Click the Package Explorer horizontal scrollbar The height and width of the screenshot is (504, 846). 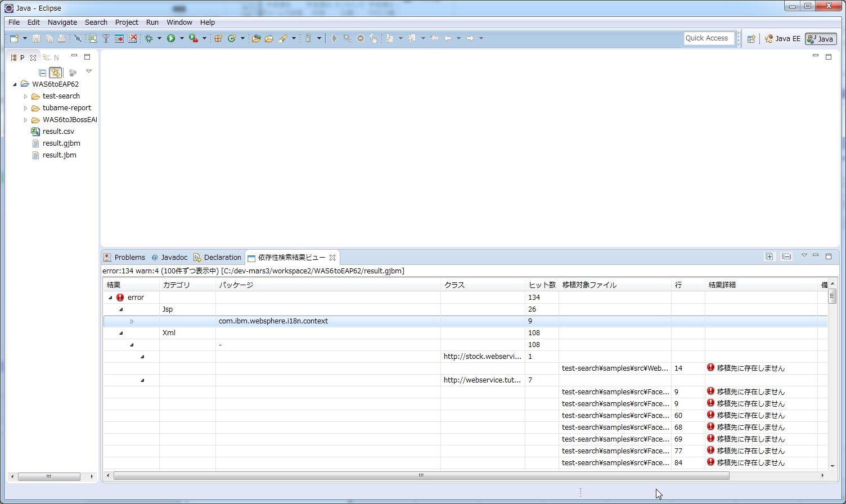[x=49, y=476]
